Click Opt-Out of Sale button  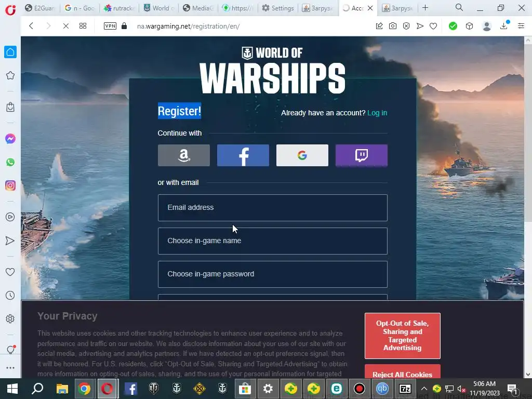(x=403, y=336)
